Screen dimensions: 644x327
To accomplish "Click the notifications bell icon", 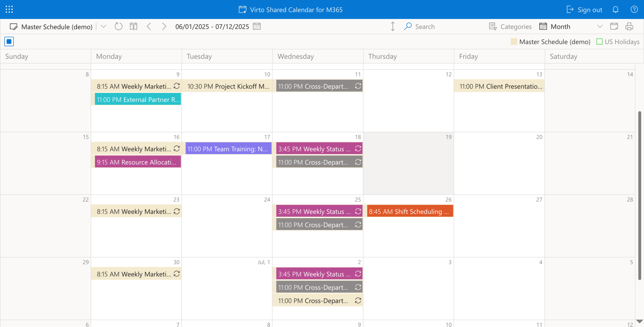I will pos(615,10).
